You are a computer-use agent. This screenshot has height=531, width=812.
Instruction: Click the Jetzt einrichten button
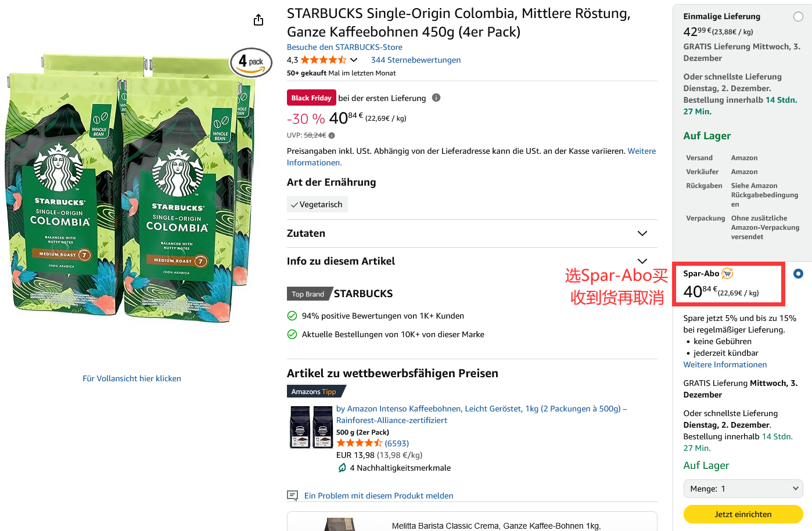[x=743, y=514]
